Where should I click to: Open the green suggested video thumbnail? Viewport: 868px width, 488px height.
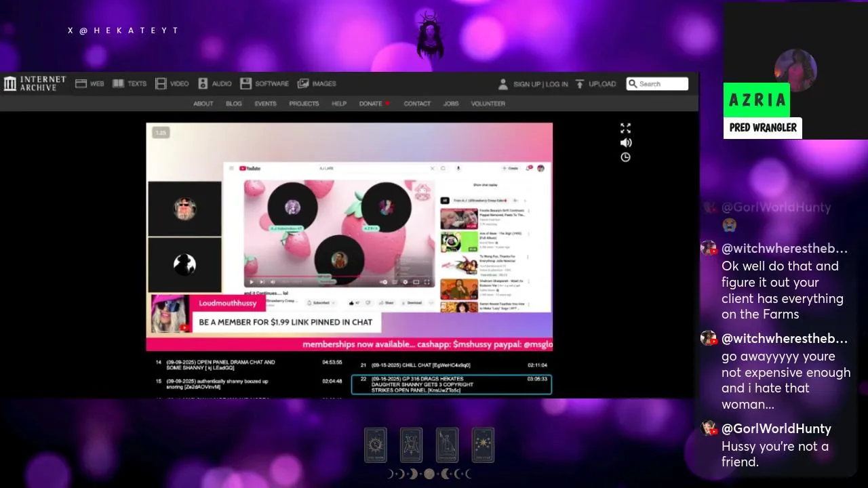click(x=459, y=242)
